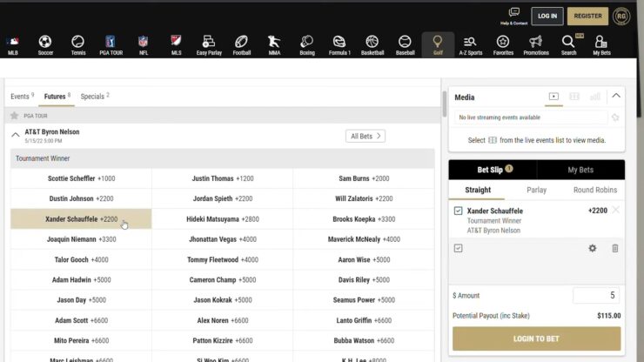The height and width of the screenshot is (362, 644).
Task: Open Help & Contact
Action: click(513, 16)
